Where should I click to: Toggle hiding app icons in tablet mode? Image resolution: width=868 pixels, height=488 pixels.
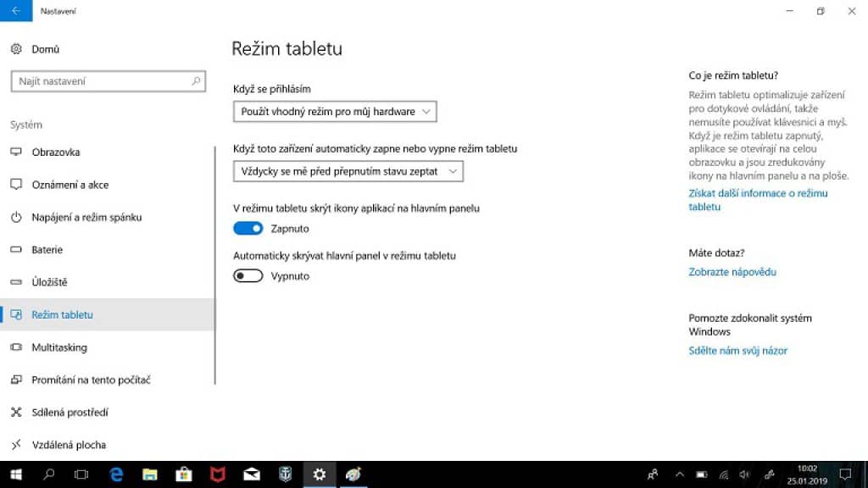pos(248,229)
